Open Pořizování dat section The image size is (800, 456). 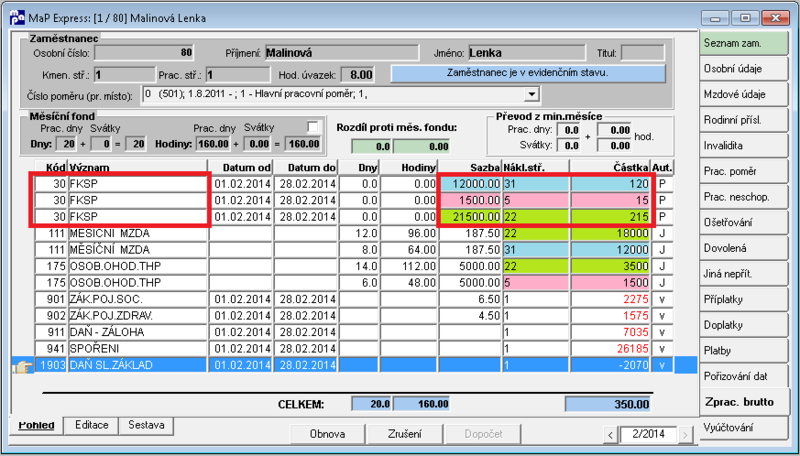[x=744, y=376]
